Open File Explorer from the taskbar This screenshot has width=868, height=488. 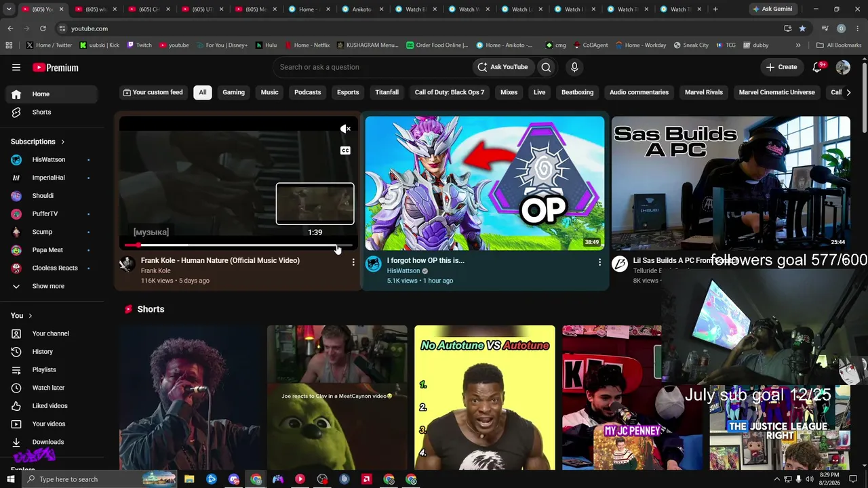click(x=189, y=479)
